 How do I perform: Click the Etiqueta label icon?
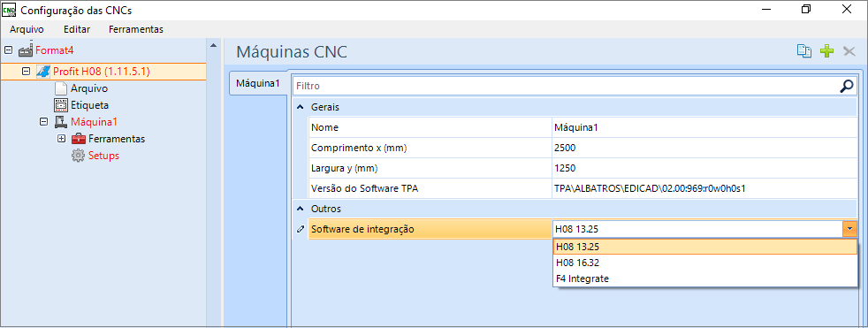point(61,104)
